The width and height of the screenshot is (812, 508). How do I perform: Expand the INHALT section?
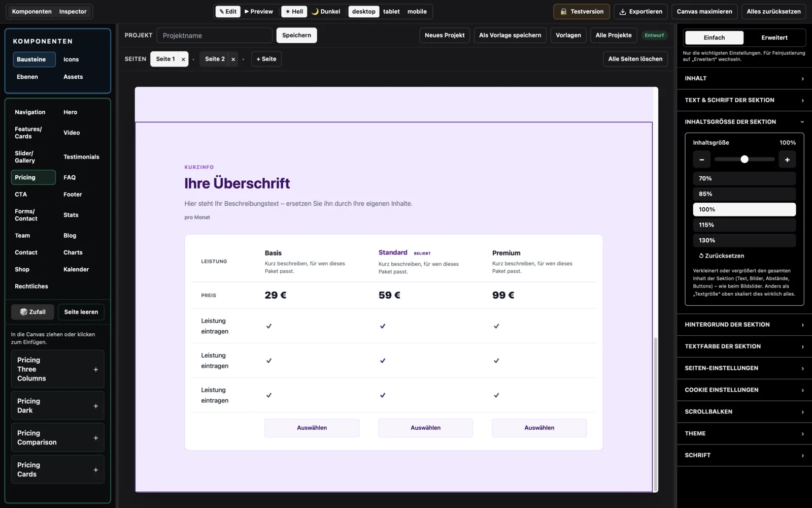[744, 79]
